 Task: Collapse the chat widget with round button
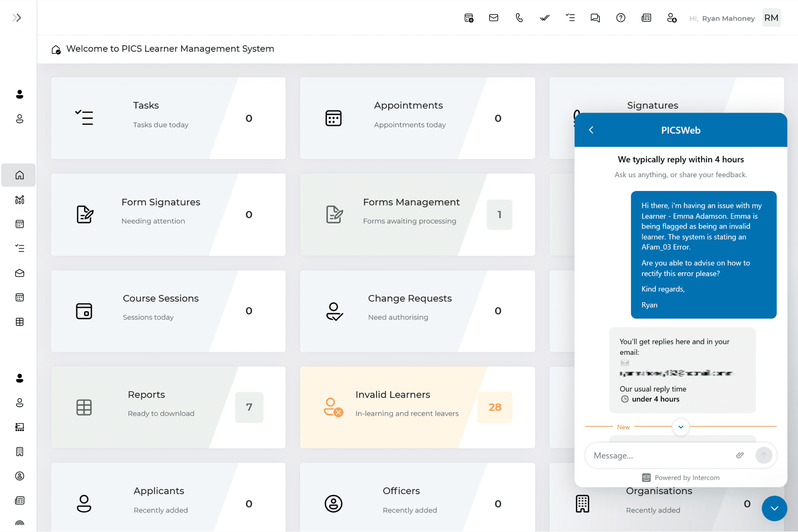(774, 508)
